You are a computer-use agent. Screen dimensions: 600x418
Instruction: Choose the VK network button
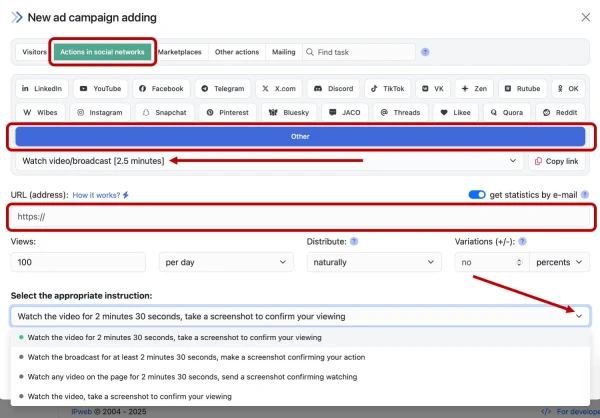433,89
